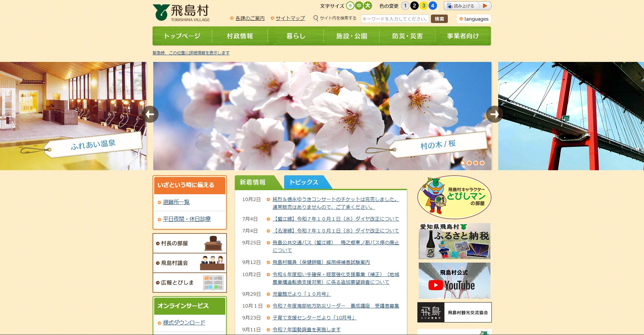Open the 【名港線】 timetable revision notice
Screen dimensions: 644x335
(x=336, y=231)
